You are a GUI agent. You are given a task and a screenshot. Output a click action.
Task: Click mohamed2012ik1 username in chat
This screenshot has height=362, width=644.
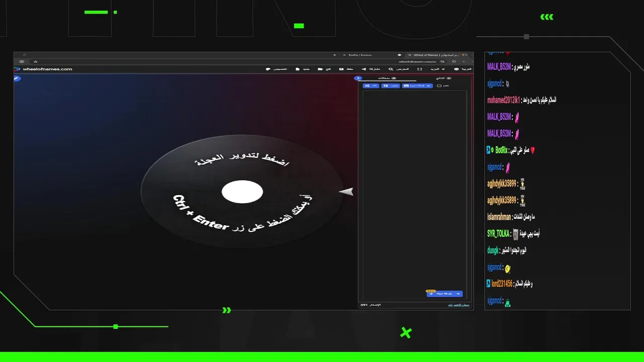click(x=503, y=100)
